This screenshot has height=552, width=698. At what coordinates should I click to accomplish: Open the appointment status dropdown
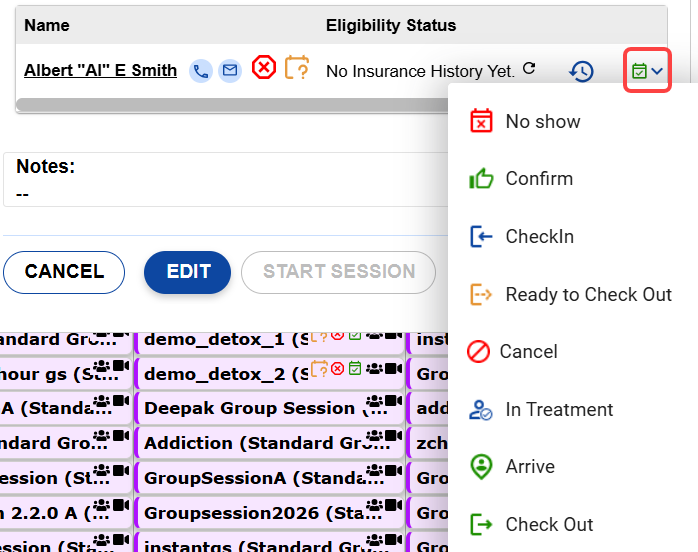647,71
